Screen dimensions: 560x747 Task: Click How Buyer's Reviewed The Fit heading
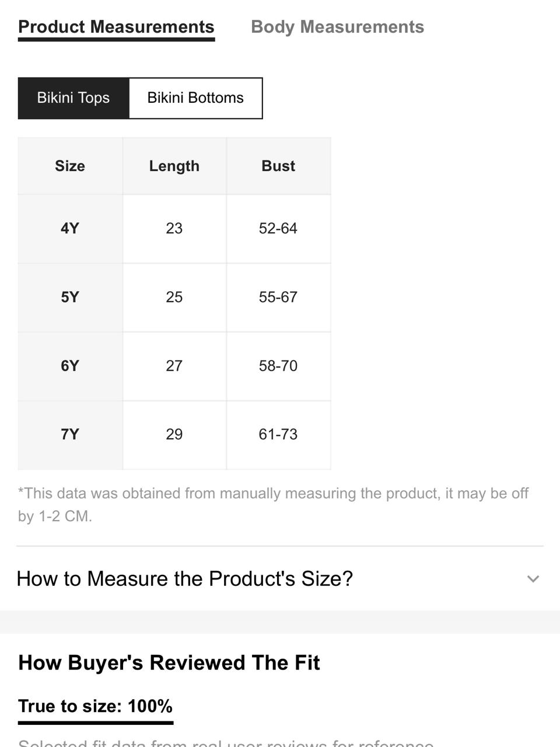tap(169, 663)
